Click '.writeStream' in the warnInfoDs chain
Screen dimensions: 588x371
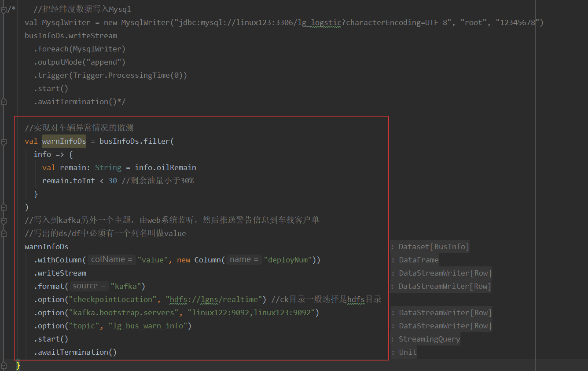point(60,273)
